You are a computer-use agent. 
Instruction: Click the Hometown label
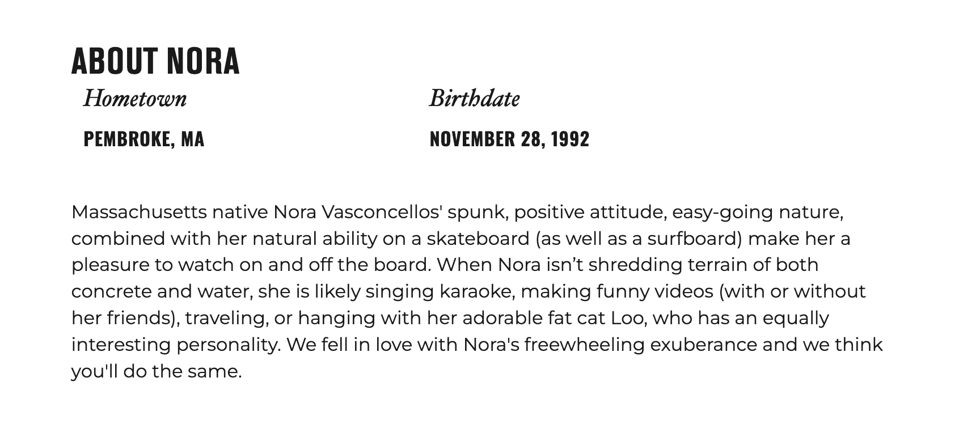point(135,98)
